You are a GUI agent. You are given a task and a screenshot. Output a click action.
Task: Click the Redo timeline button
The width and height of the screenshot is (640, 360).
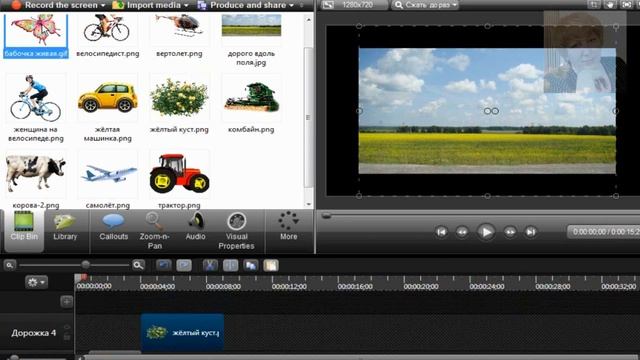click(x=184, y=265)
